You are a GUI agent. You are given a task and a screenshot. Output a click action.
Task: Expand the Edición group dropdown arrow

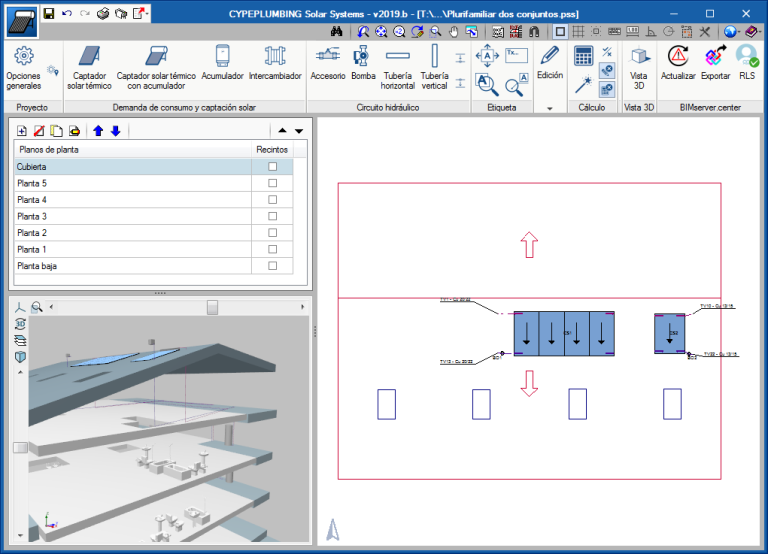coord(549,107)
